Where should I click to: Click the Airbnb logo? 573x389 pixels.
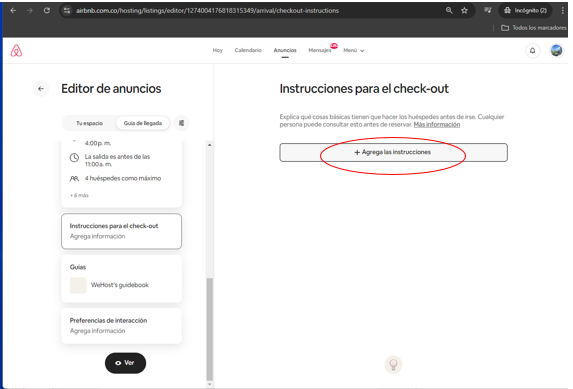pyautogui.click(x=16, y=51)
